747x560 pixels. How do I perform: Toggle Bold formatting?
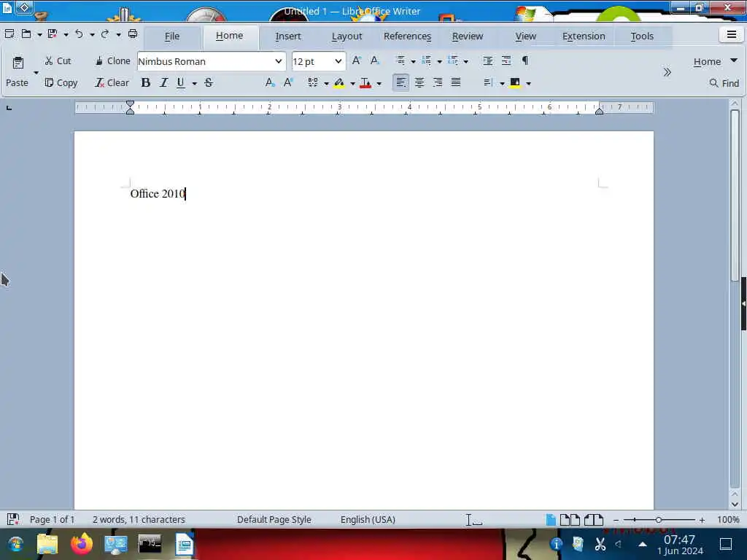coord(146,83)
